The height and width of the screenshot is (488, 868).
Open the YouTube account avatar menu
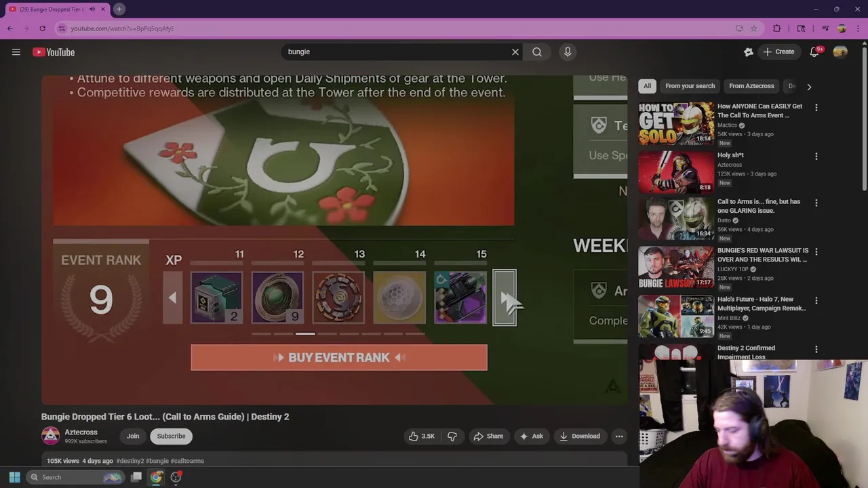click(840, 52)
